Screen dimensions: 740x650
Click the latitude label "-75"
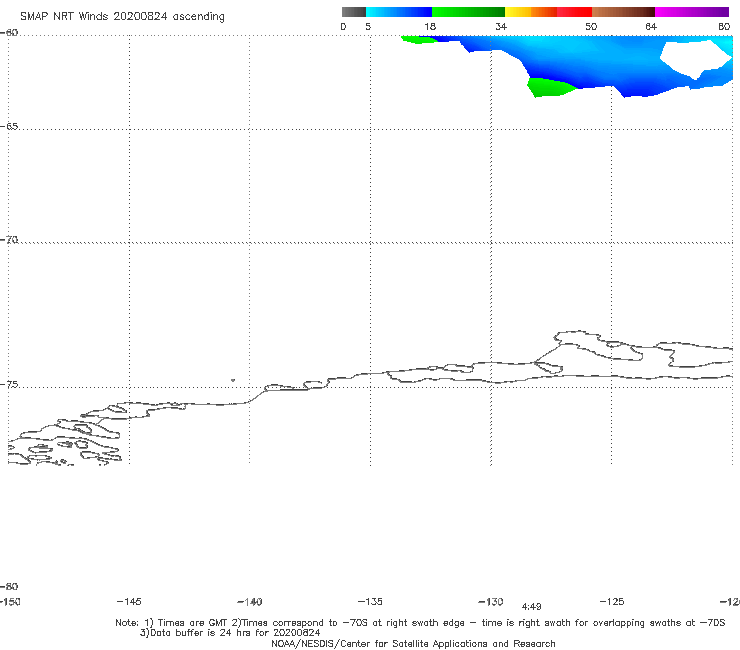[x=9, y=385]
